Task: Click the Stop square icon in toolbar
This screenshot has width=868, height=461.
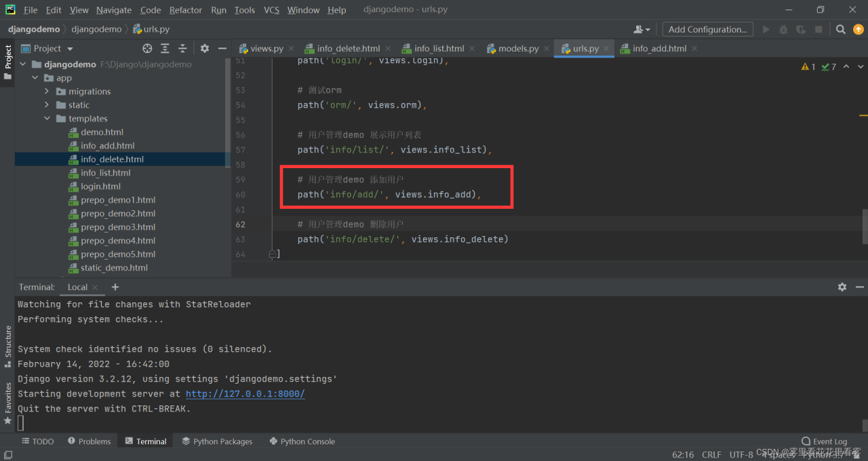Action: 818,29
